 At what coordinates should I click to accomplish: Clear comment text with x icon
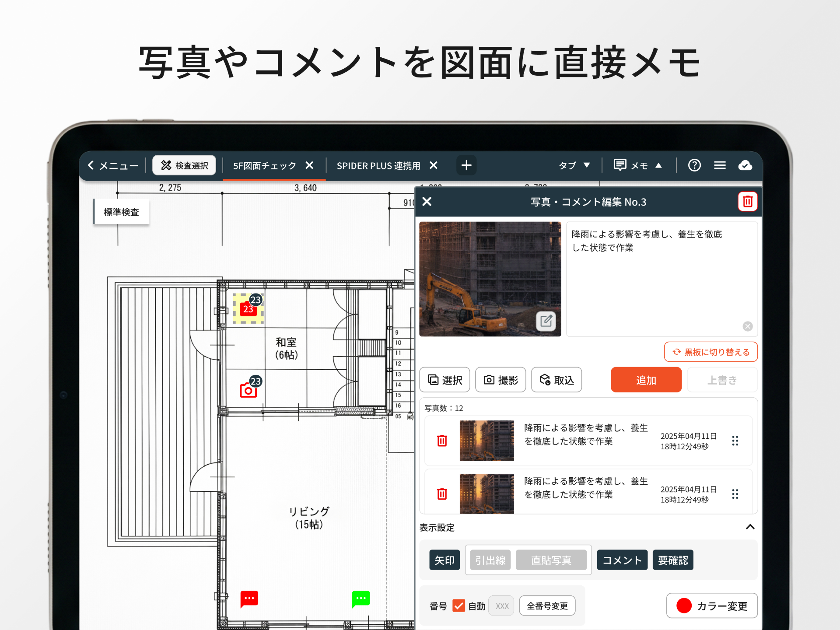click(x=748, y=326)
